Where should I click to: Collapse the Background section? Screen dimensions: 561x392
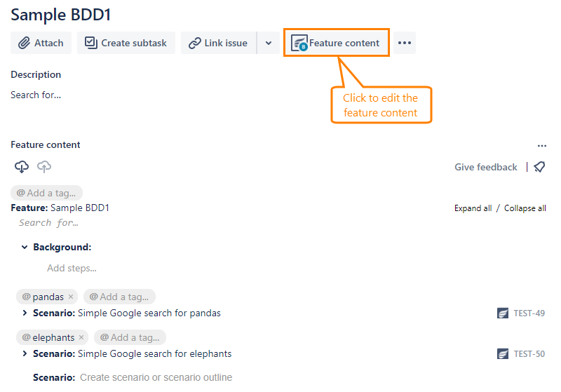tap(25, 248)
